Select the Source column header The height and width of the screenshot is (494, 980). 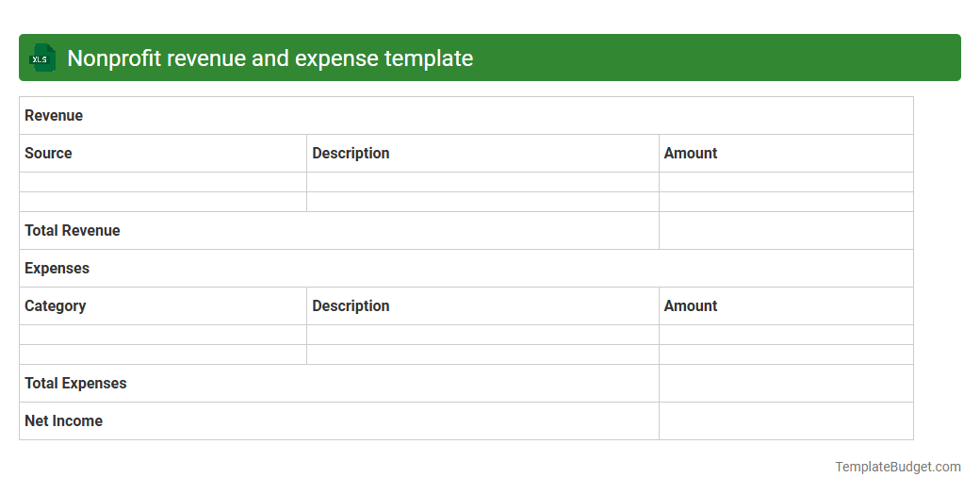[163, 154]
